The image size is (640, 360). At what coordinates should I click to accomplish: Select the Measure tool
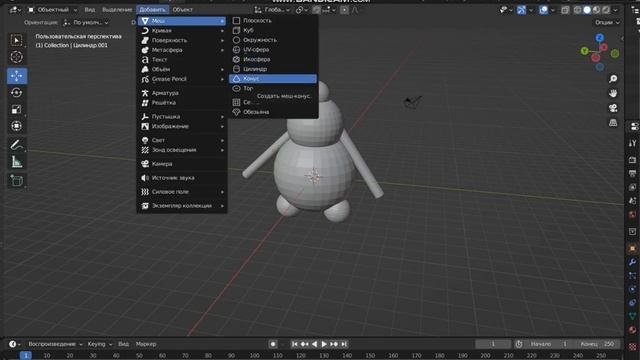tap(17, 162)
